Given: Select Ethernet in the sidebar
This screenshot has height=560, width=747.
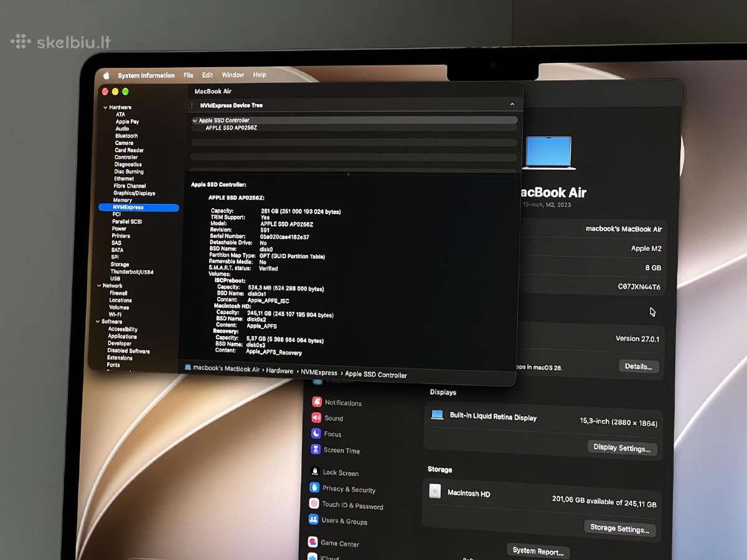Looking at the screenshot, I should 124,179.
